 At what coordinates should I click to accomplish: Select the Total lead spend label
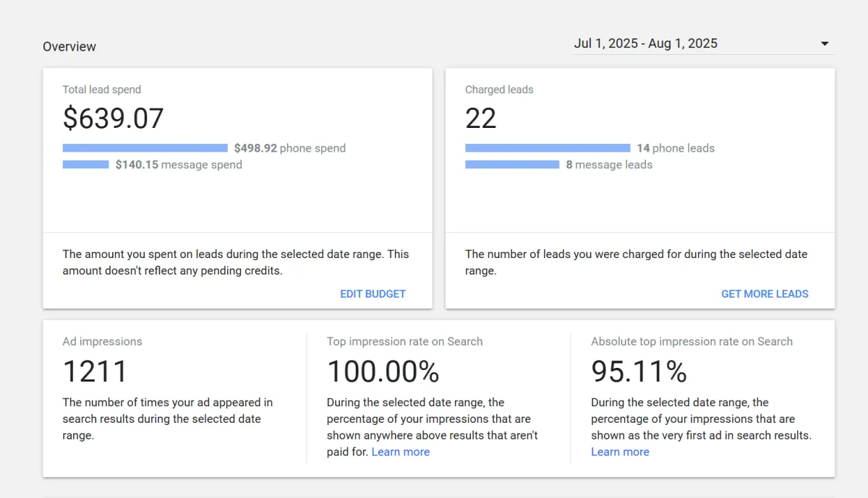(x=101, y=90)
